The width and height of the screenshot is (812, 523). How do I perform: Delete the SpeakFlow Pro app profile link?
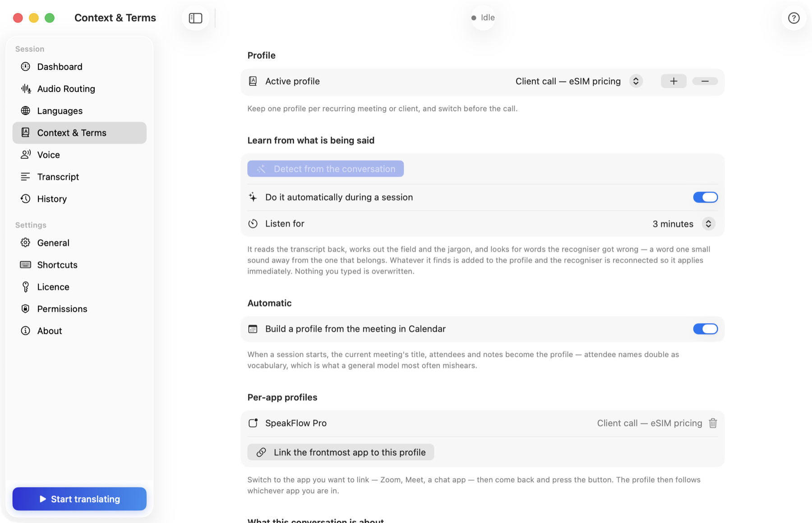click(713, 423)
